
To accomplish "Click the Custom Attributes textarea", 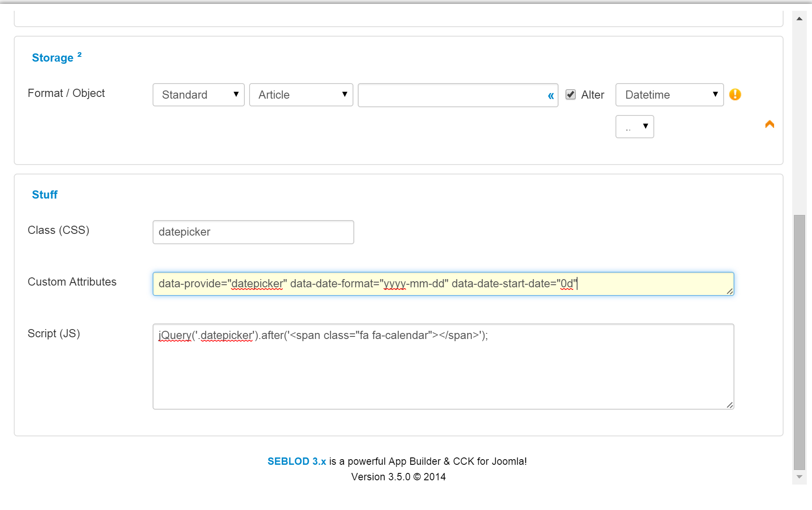I will (x=443, y=284).
